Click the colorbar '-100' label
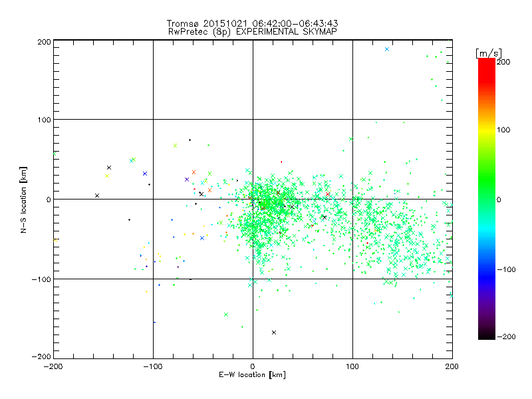 pyautogui.click(x=506, y=269)
